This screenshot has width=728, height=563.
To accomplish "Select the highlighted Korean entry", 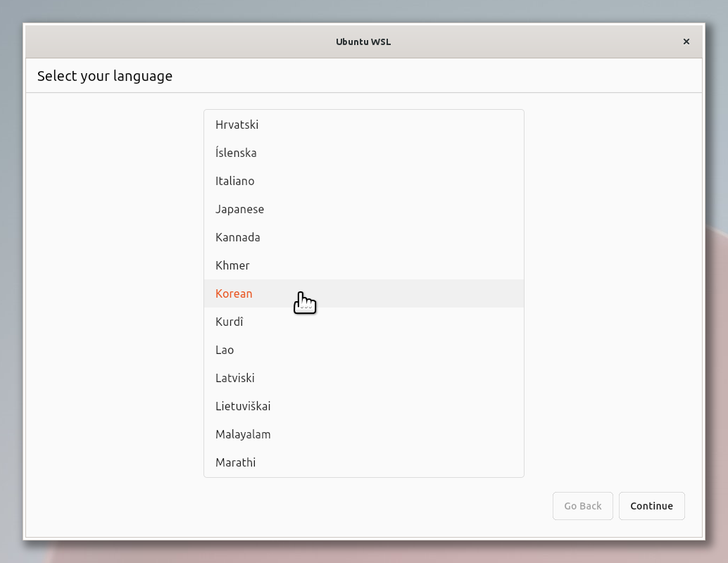I will point(364,293).
